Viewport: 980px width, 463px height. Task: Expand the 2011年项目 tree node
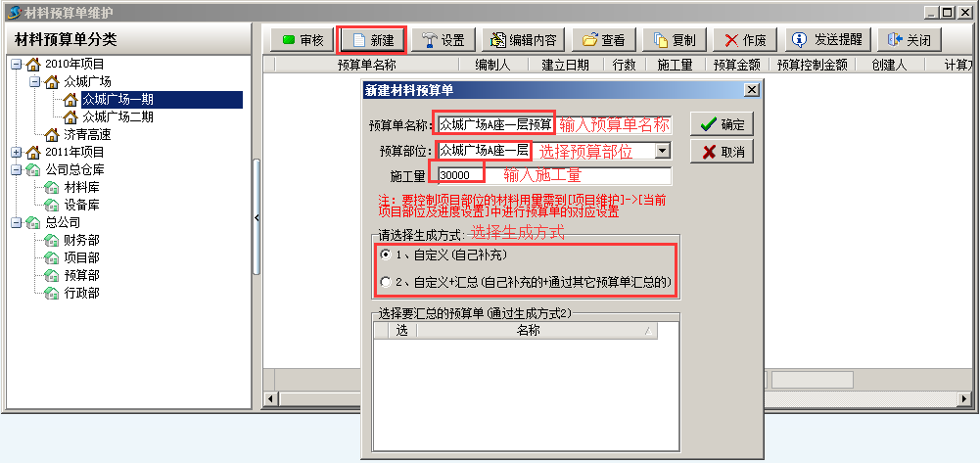pyautogui.click(x=17, y=152)
